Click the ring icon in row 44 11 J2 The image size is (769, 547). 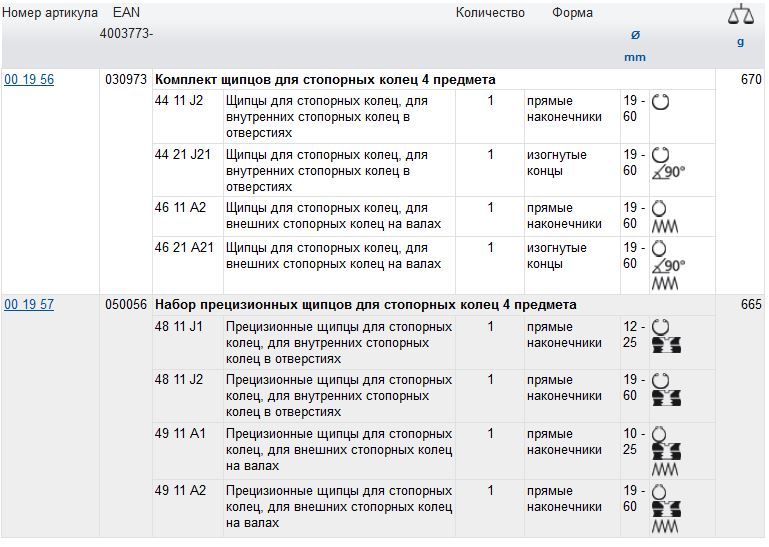tap(660, 101)
